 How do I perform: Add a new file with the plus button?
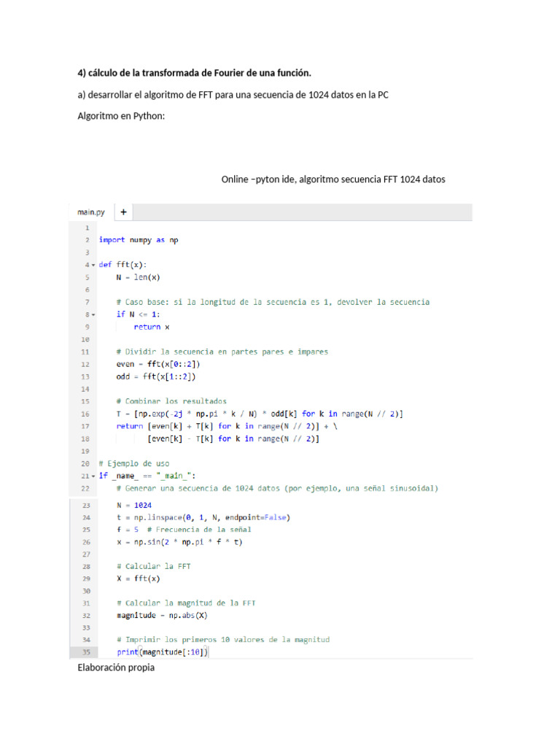click(124, 212)
